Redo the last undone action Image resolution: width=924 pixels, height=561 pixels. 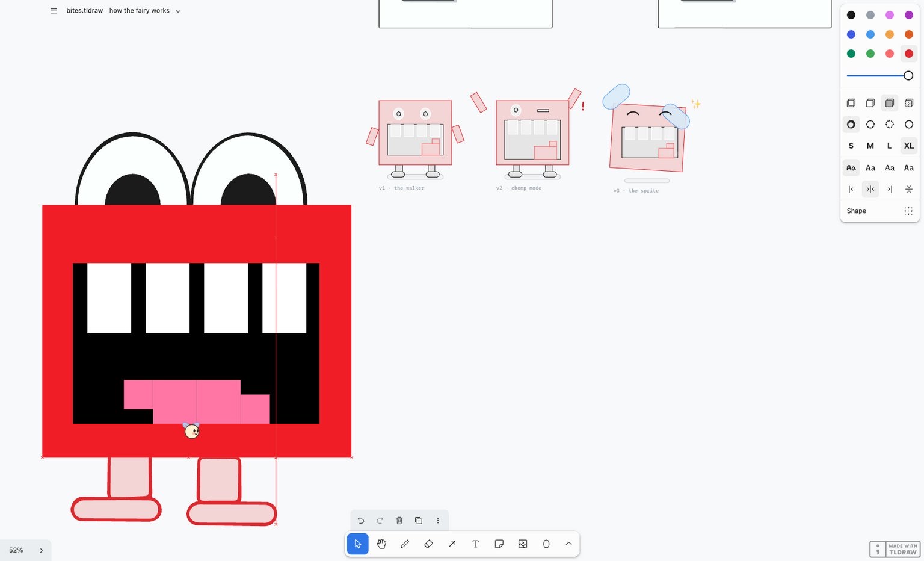coord(380,521)
